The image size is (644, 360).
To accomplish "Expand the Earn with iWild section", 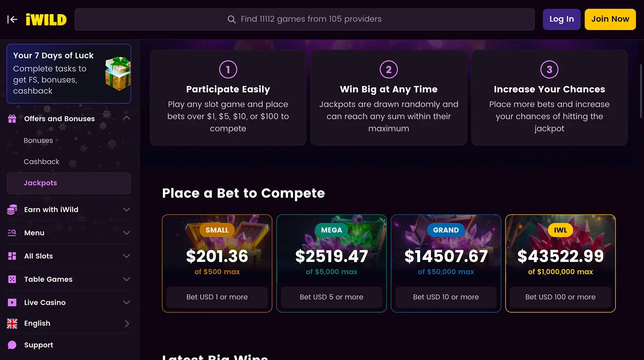I will (126, 209).
